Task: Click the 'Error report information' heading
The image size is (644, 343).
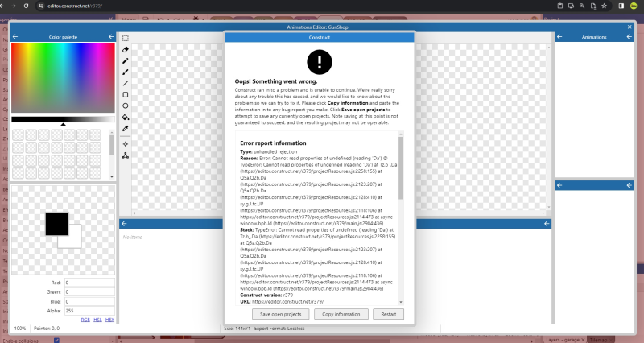Action: (273, 143)
